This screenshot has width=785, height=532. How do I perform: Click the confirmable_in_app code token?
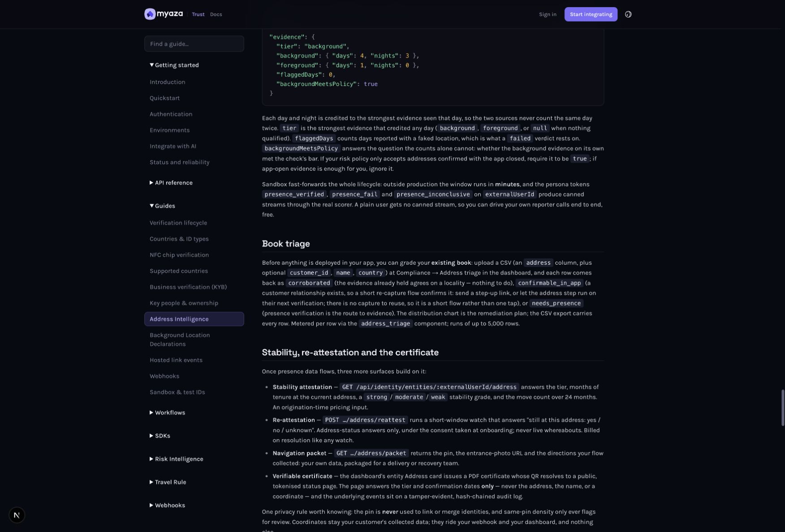coord(549,283)
